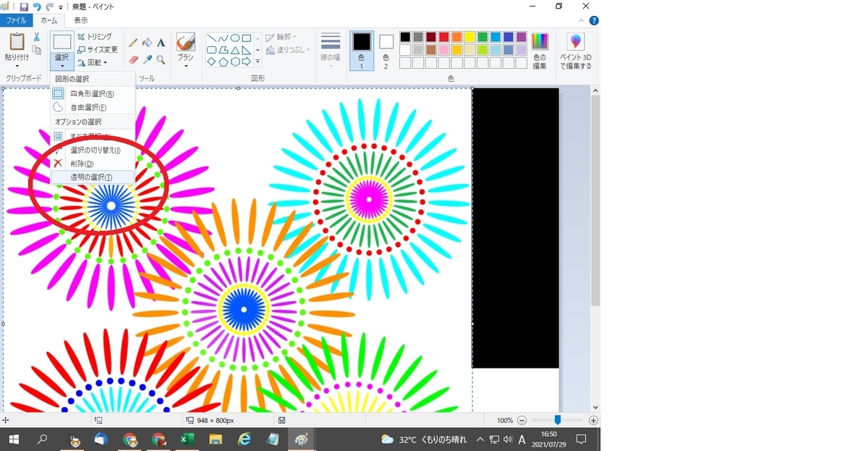Click the Cut scissors icon
This screenshot has height=451, width=868.
pyautogui.click(x=36, y=37)
